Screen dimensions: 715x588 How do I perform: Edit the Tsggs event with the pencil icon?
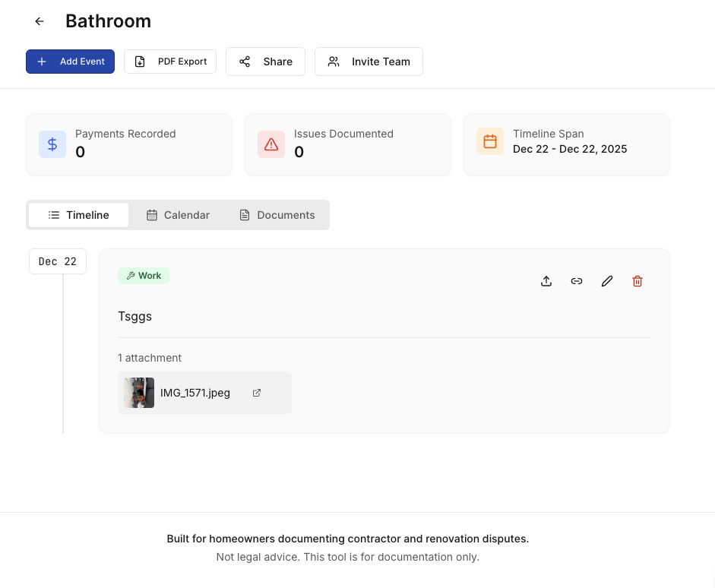pos(607,281)
